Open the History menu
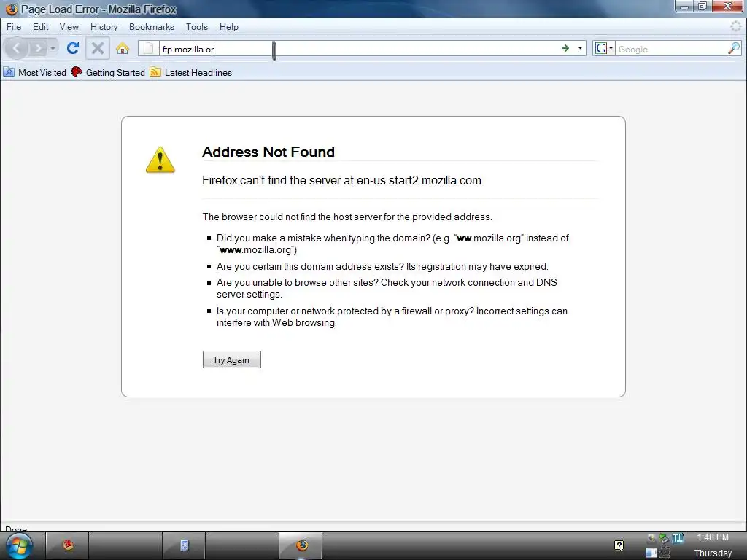This screenshot has width=747, height=560. click(x=104, y=27)
